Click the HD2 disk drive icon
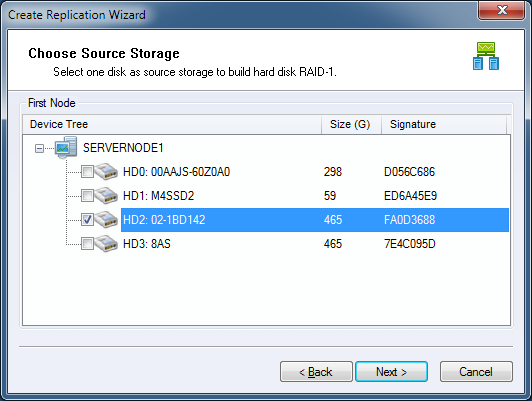The image size is (532, 401). click(106, 219)
